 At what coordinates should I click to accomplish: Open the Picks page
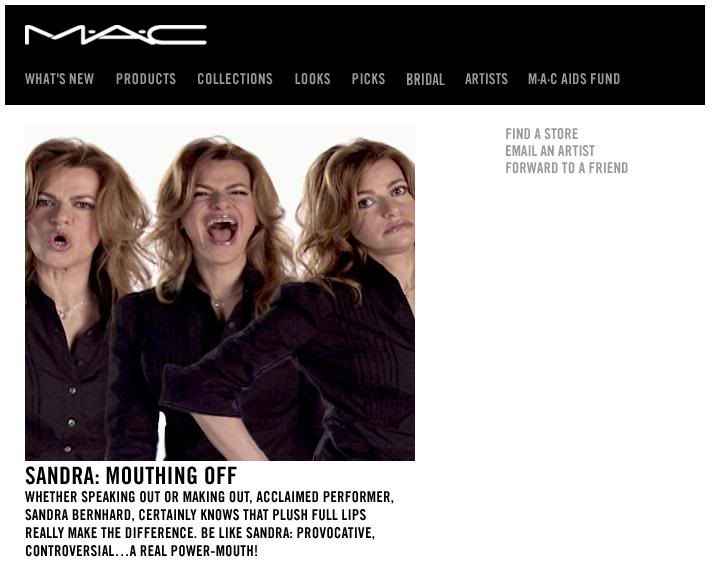tap(368, 79)
